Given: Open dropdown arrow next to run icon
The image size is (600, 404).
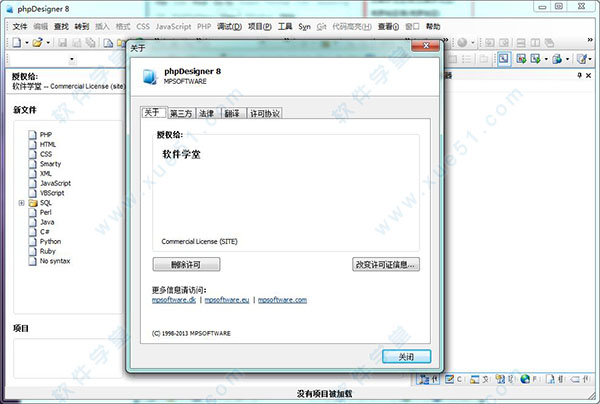Looking at the screenshot, I should 546,59.
